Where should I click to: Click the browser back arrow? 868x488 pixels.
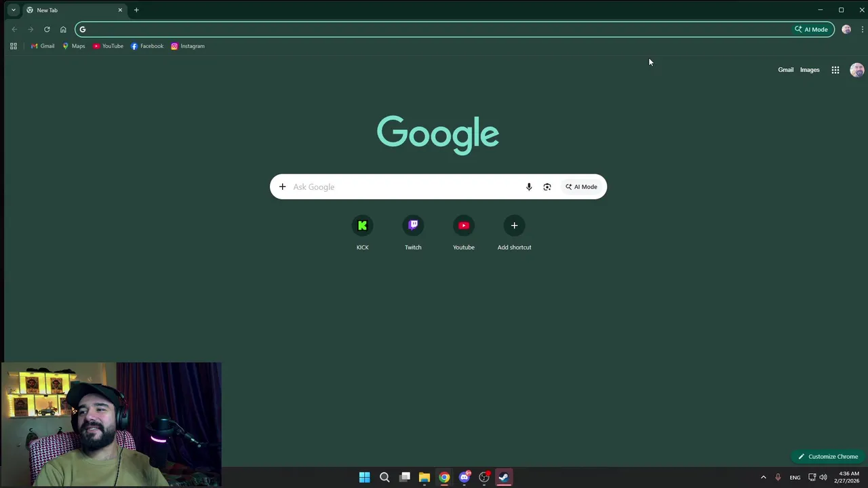[x=14, y=29]
